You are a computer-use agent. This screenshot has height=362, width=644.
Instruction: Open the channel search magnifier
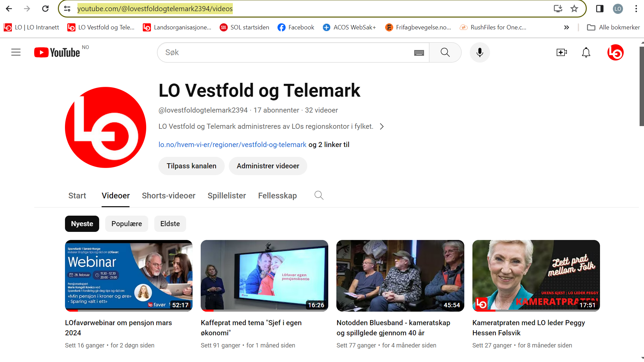tap(318, 195)
